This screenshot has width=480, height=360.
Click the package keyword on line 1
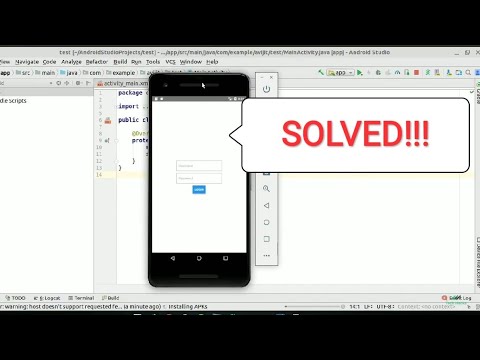tap(130, 93)
